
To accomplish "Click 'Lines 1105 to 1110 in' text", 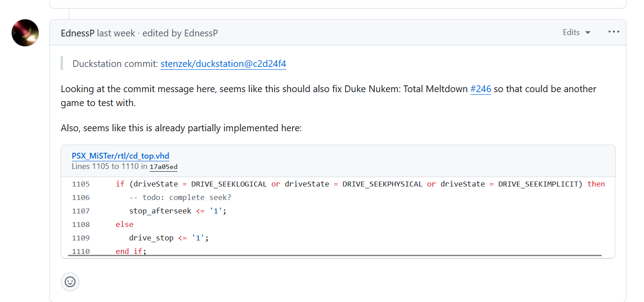I will pos(110,167).
